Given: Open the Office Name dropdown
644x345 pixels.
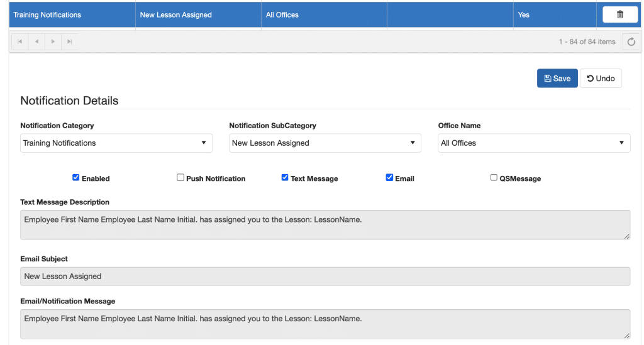Looking at the screenshot, I should click(533, 143).
